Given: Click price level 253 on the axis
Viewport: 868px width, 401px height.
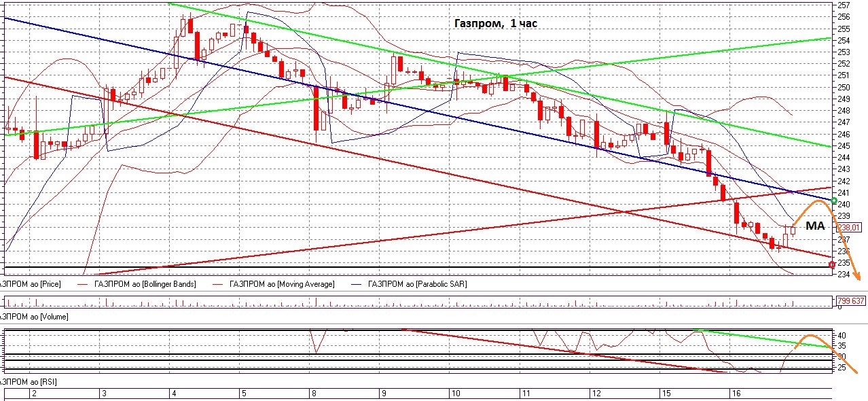Looking at the screenshot, I should click(844, 52).
